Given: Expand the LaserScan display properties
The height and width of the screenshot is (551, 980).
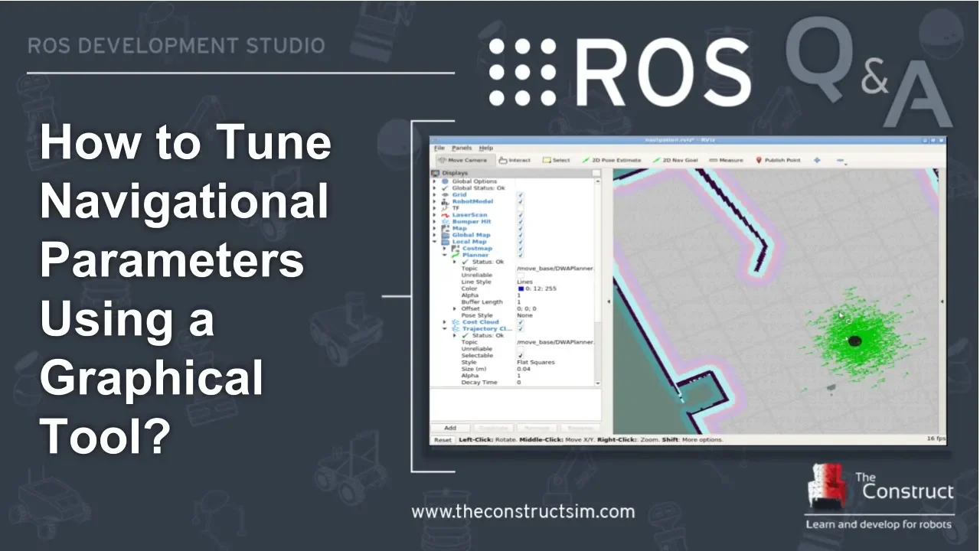Looking at the screenshot, I should 434,215.
